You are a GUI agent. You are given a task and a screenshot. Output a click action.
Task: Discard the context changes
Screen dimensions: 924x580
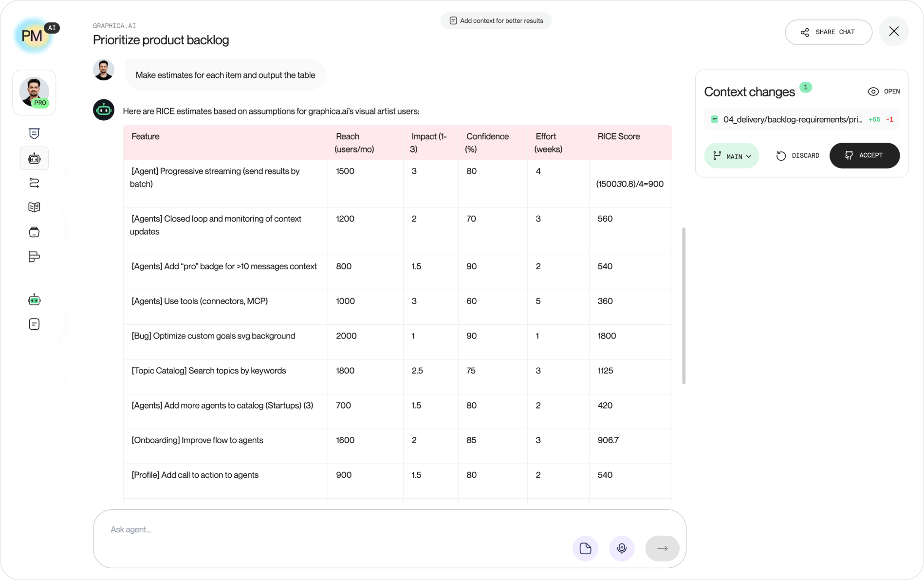797,156
